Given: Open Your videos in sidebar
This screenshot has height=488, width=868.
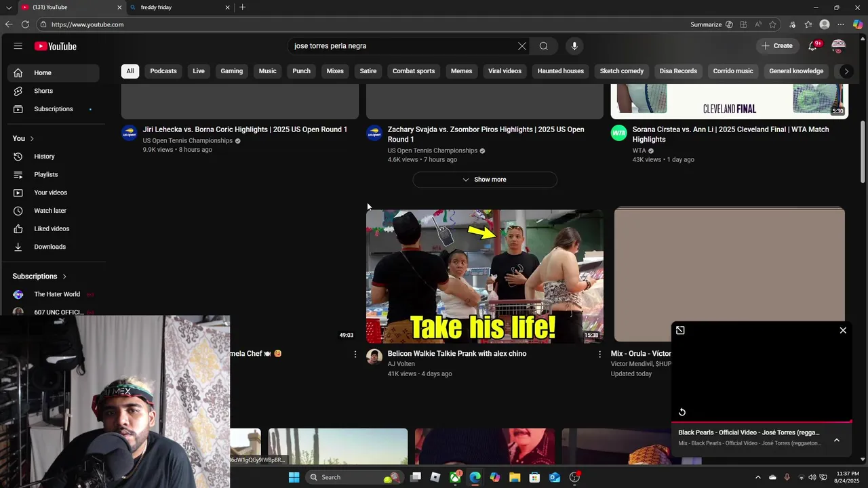Looking at the screenshot, I should tap(54, 192).
